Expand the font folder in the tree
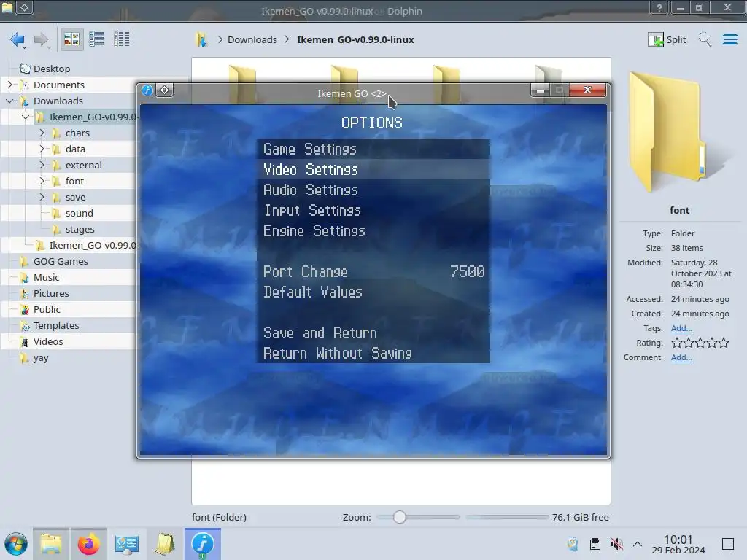This screenshot has height=560, width=747. pyautogui.click(x=42, y=181)
